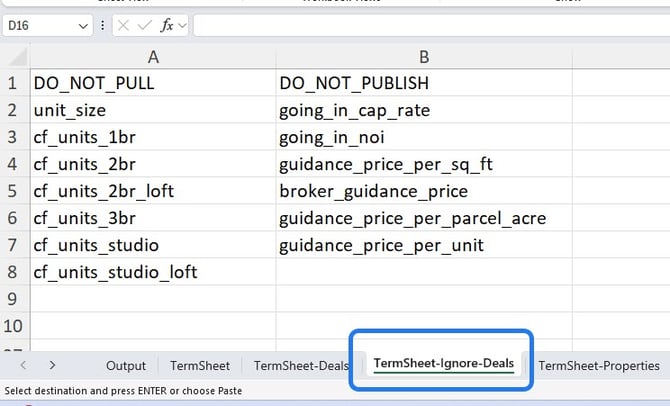Select row 9 header

pos(13,298)
